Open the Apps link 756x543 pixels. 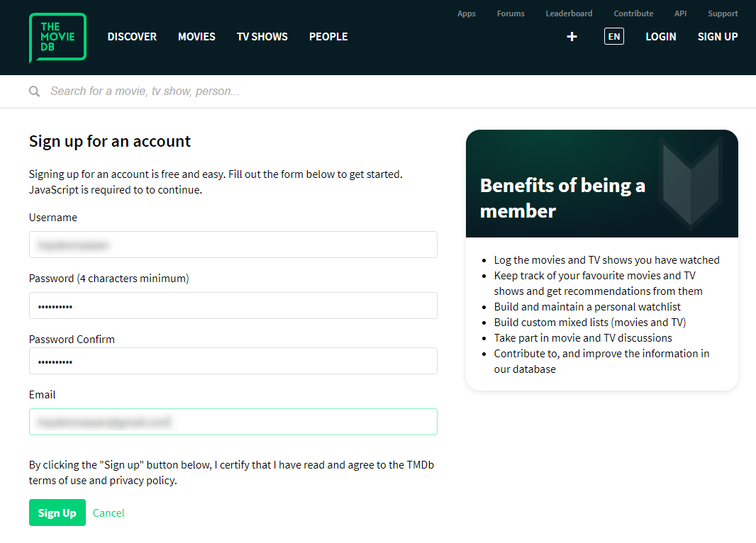pos(467,13)
